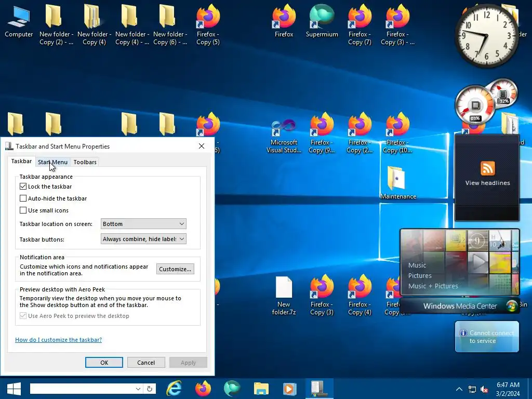Open Windows Media Player taskbar icon
Viewport: 532px width, 399px height.
[x=290, y=389]
